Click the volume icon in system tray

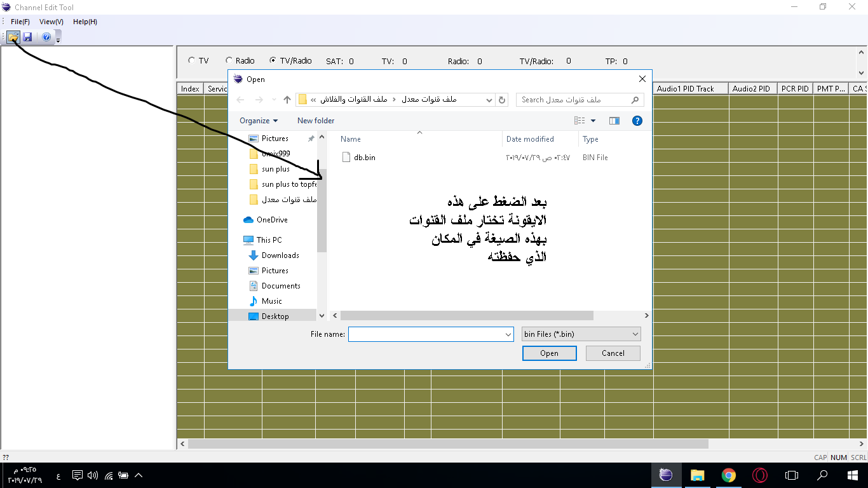pyautogui.click(x=93, y=475)
